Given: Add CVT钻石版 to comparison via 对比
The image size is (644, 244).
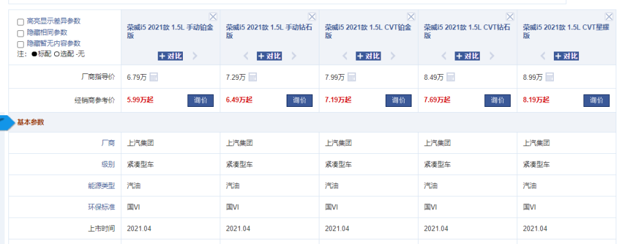Looking at the screenshot, I should [x=468, y=56].
